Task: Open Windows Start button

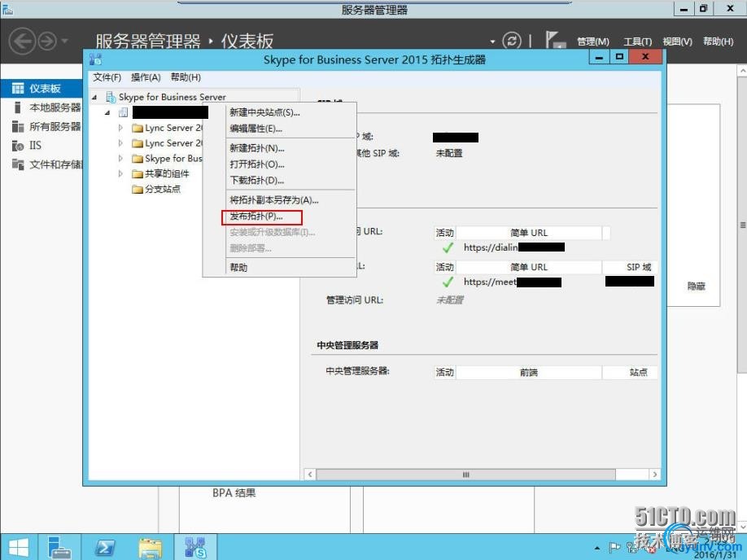Action: (x=19, y=547)
